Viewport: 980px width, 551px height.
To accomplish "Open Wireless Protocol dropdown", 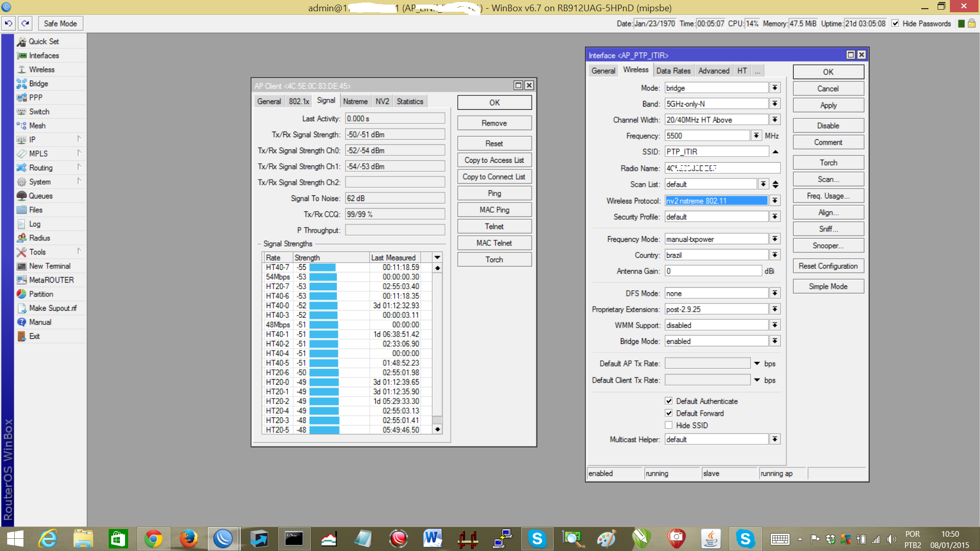I will tap(775, 201).
